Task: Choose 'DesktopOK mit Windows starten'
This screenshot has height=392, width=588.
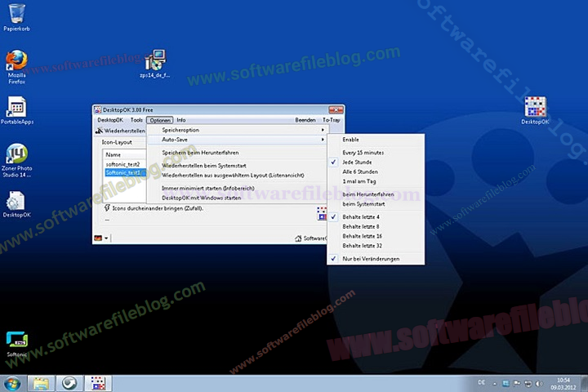Action: 201,198
